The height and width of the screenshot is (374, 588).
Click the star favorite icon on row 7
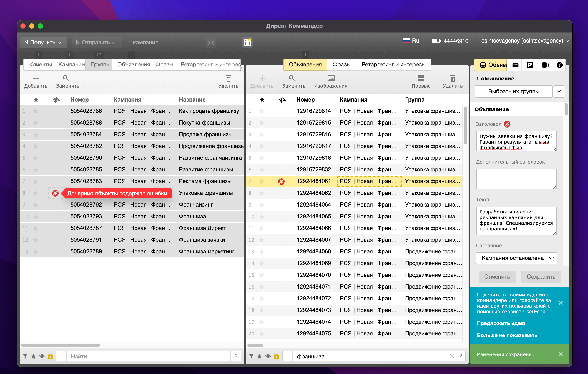[x=36, y=181]
